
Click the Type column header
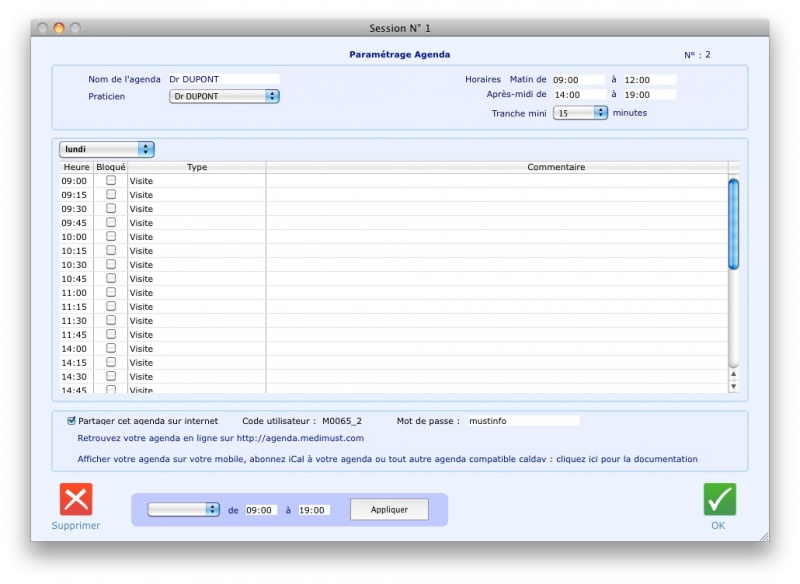click(x=197, y=167)
